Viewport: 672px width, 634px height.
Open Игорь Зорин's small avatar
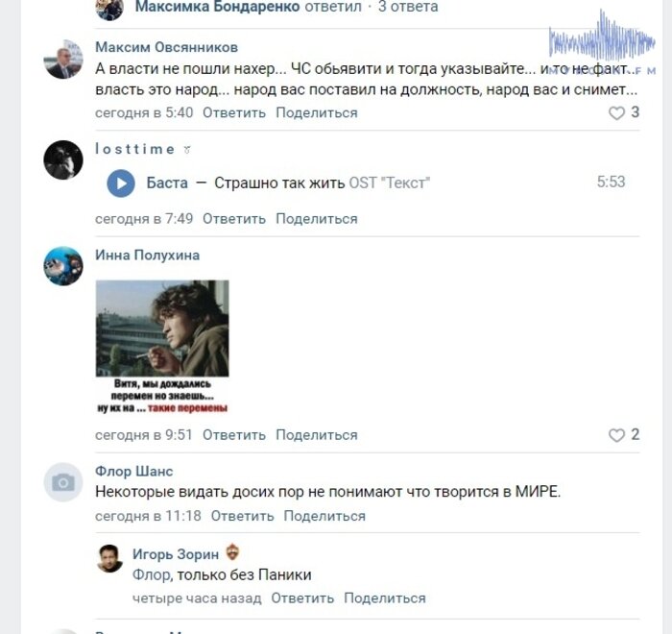[x=109, y=558]
